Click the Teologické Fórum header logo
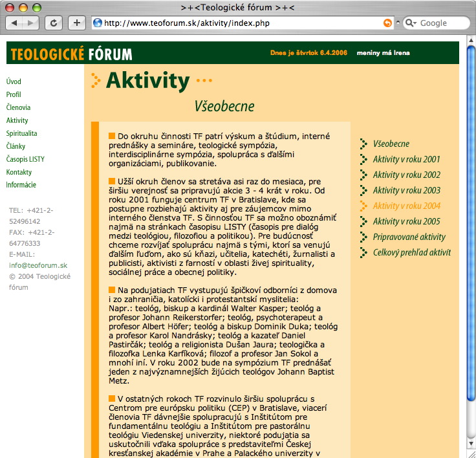Image resolution: width=476 pixels, height=458 pixels. click(72, 54)
